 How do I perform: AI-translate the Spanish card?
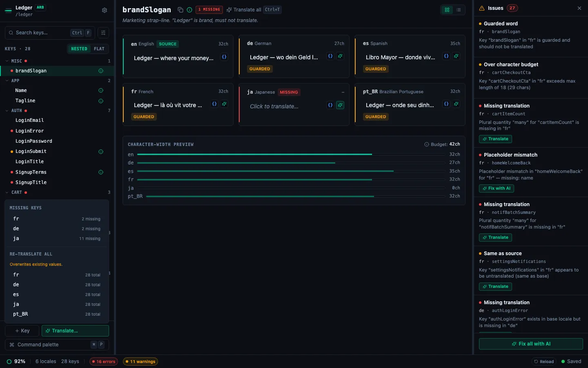coord(456,56)
